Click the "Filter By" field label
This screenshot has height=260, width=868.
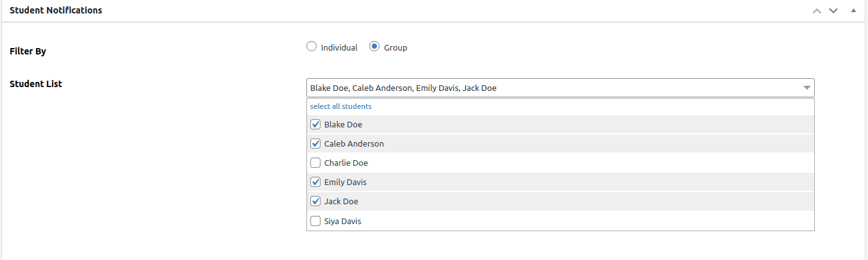[x=28, y=51]
